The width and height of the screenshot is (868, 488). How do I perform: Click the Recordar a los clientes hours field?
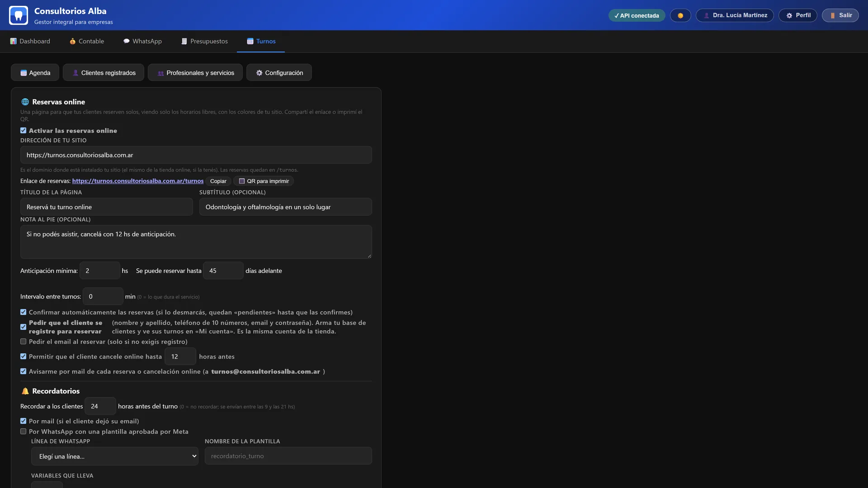(x=100, y=406)
